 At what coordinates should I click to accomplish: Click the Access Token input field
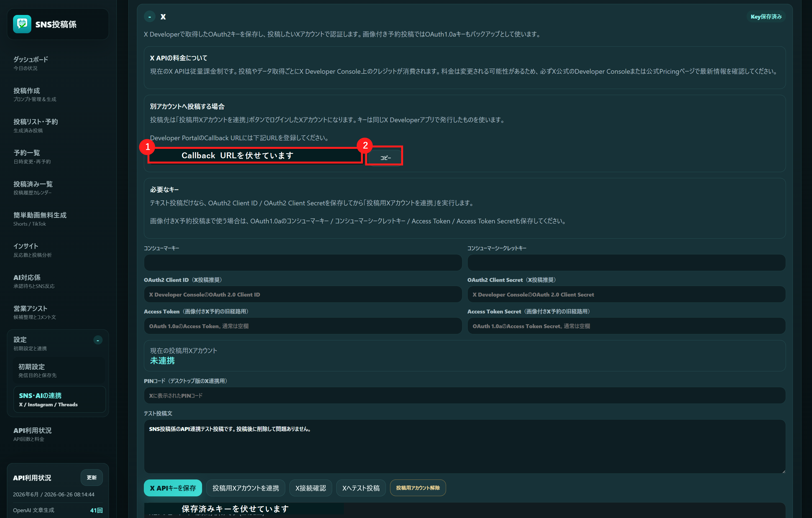(x=302, y=326)
